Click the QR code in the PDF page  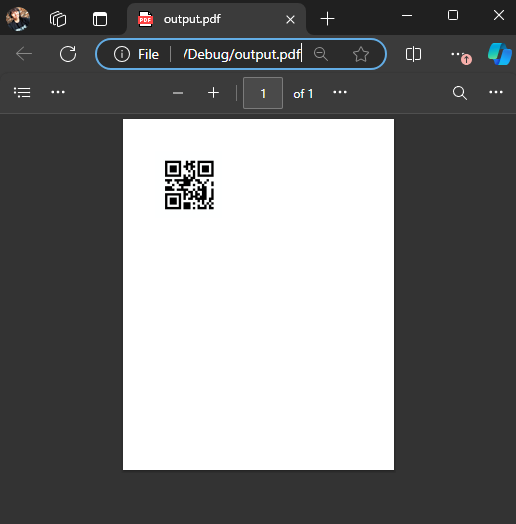(x=189, y=185)
